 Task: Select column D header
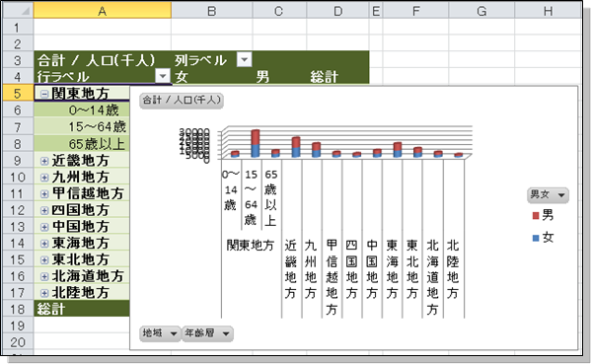coord(337,11)
